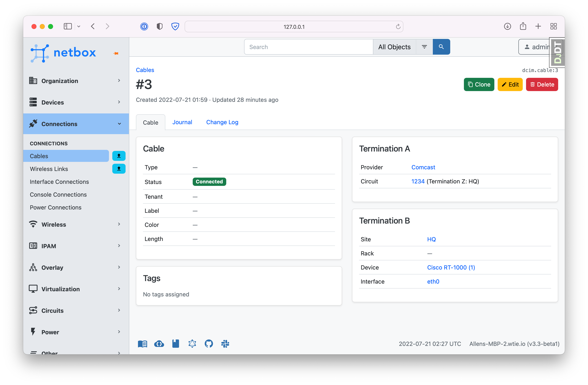
Task: Open the GitHub icon in footer
Action: point(208,344)
